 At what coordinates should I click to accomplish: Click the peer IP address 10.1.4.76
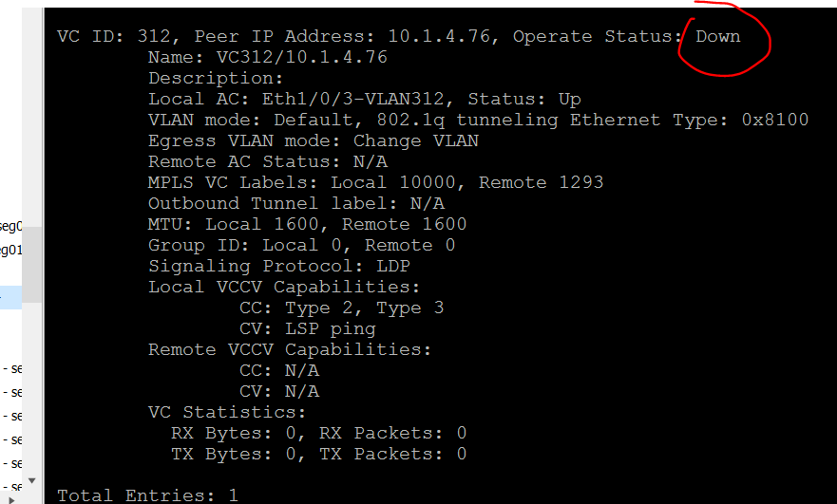[439, 36]
